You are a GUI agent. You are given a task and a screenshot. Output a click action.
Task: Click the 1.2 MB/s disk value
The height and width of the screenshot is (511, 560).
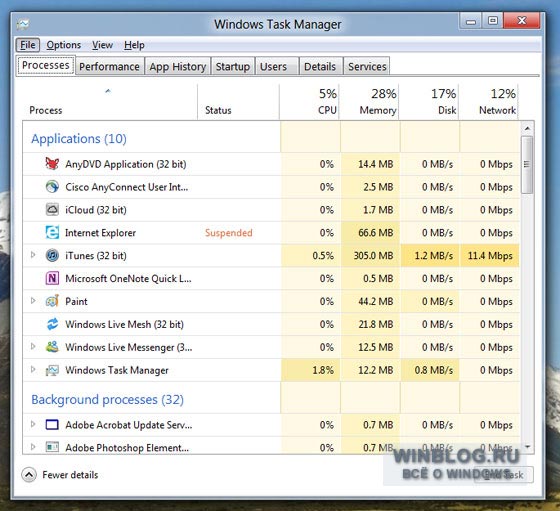point(434,256)
